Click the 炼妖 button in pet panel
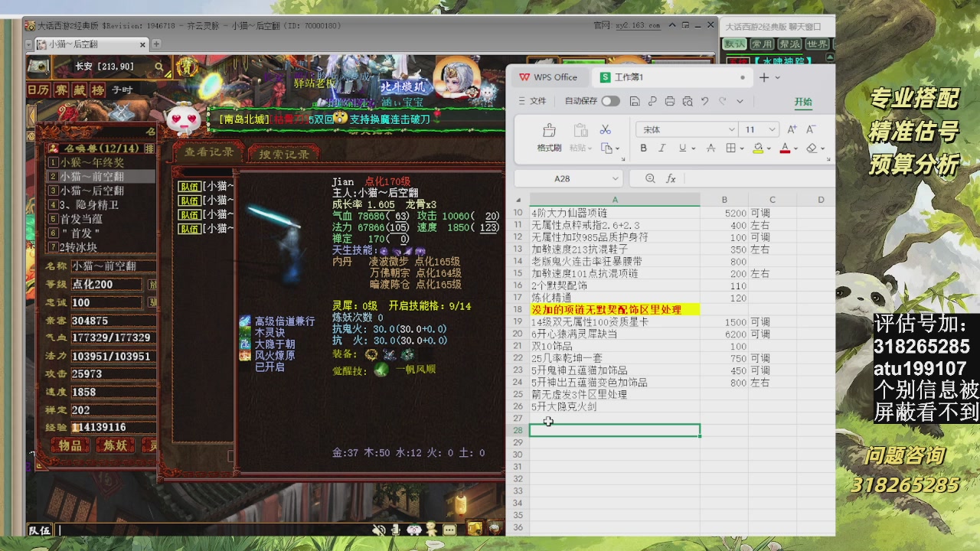Image resolution: width=980 pixels, height=551 pixels. click(116, 445)
